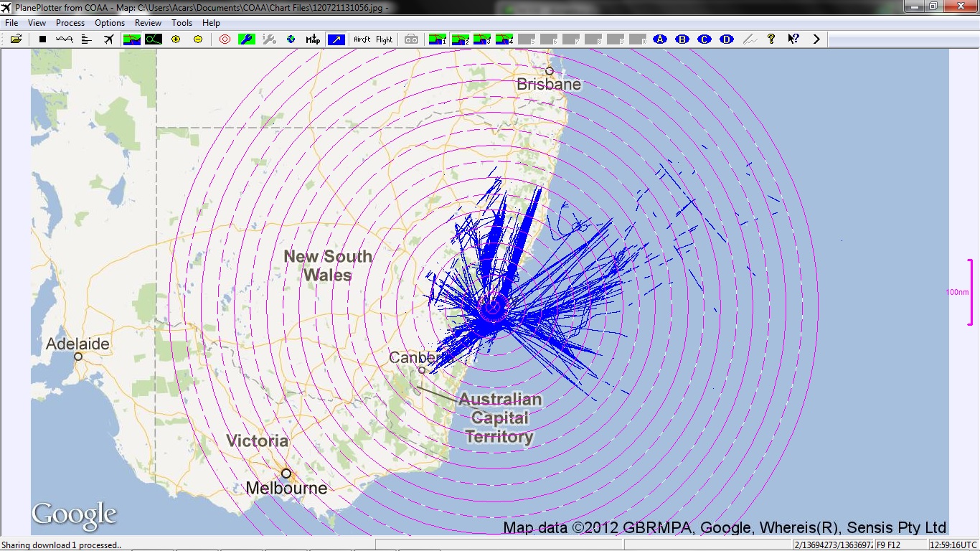Click the greyed-out chart 5 icon
Screen dimensions: 980x551
527,39
